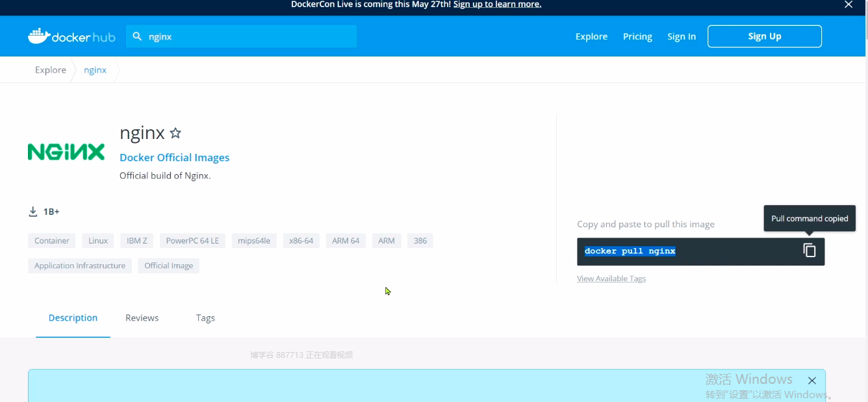Click the ARM 64 tag chip

click(x=346, y=241)
